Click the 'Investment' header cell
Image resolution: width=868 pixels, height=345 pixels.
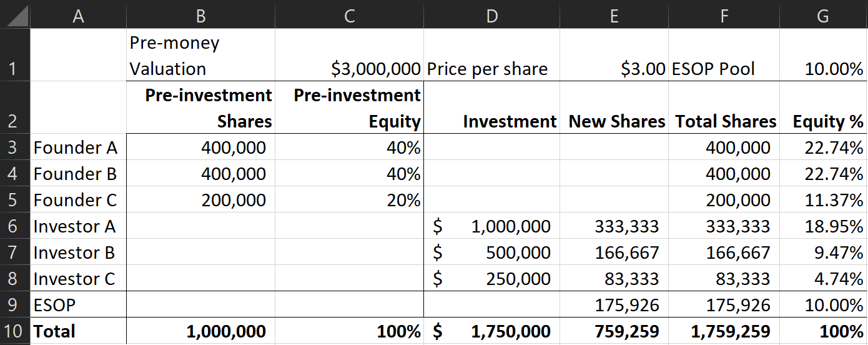click(x=492, y=107)
